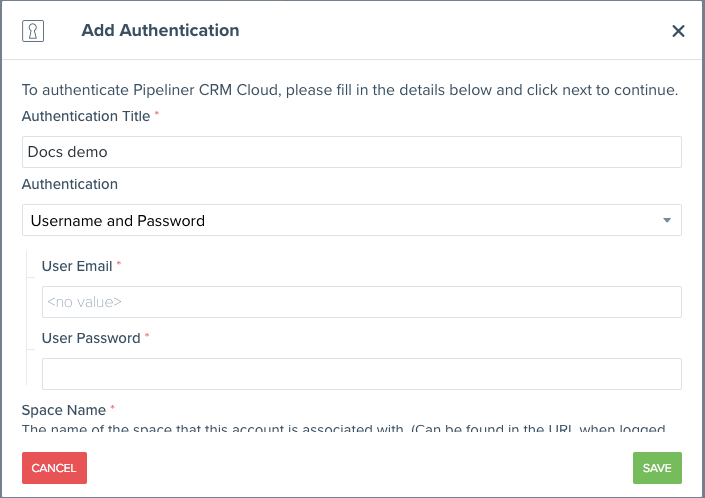Click the Authentication label above the dropdown
Screen dimensions: 705x498
70,184
